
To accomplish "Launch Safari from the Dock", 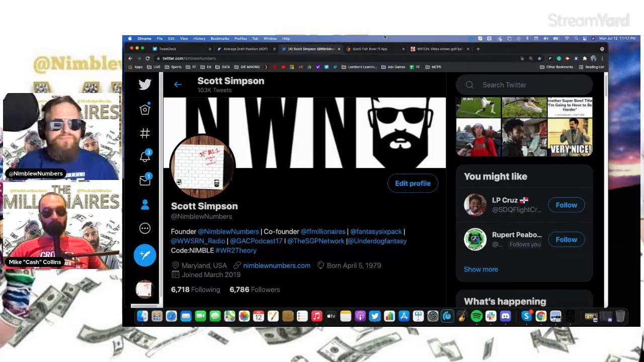I will point(171,316).
